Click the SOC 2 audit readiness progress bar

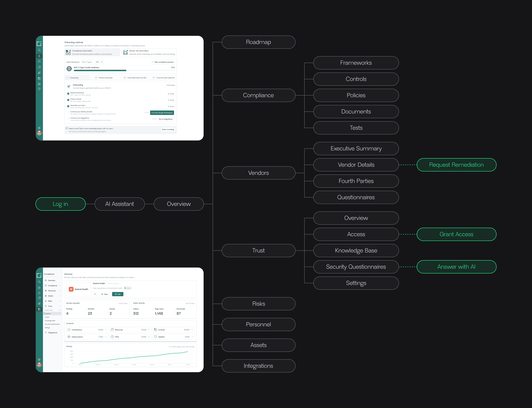124,70
